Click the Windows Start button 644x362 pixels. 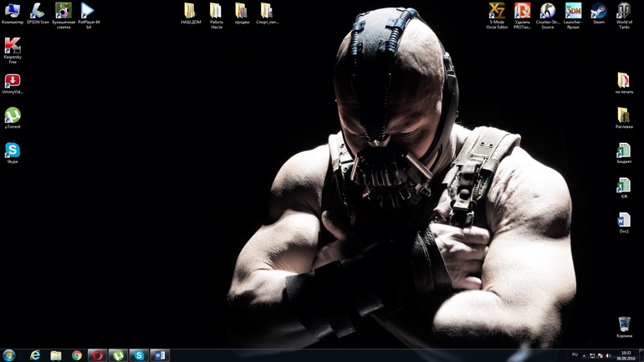9,355
